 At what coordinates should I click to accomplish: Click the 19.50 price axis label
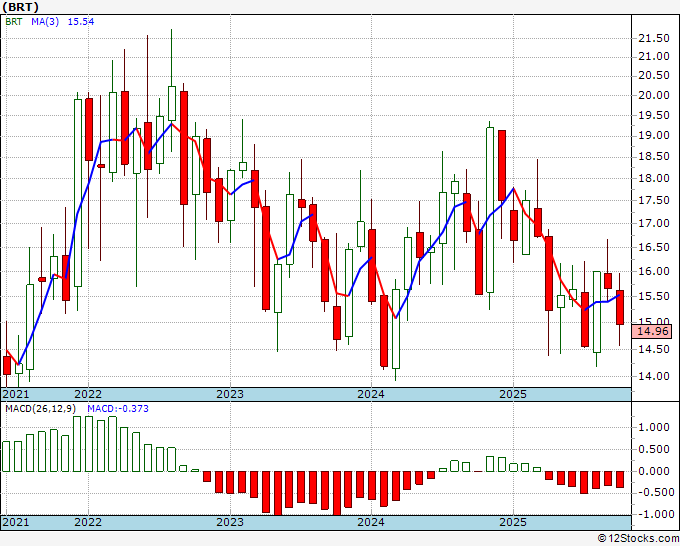point(654,115)
